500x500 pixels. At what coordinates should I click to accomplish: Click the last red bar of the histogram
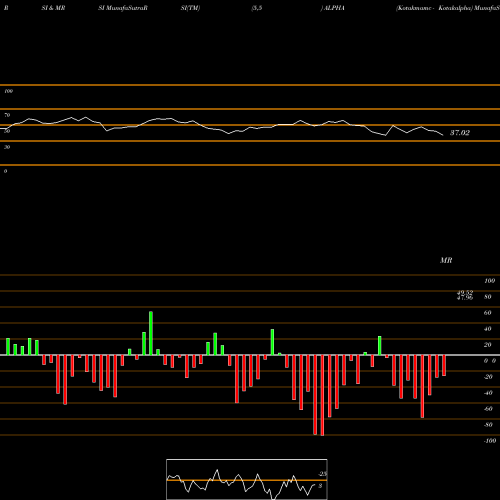point(444,366)
